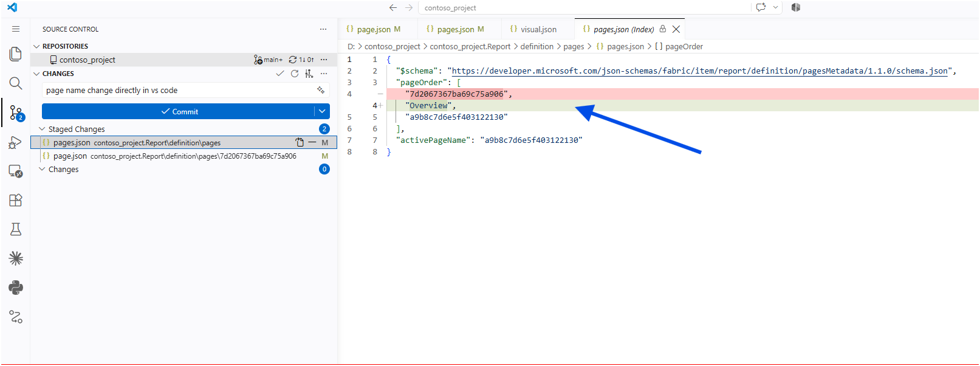This screenshot has width=980, height=366.
Task: Collapse the REPOSITORIES section
Action: [x=36, y=46]
